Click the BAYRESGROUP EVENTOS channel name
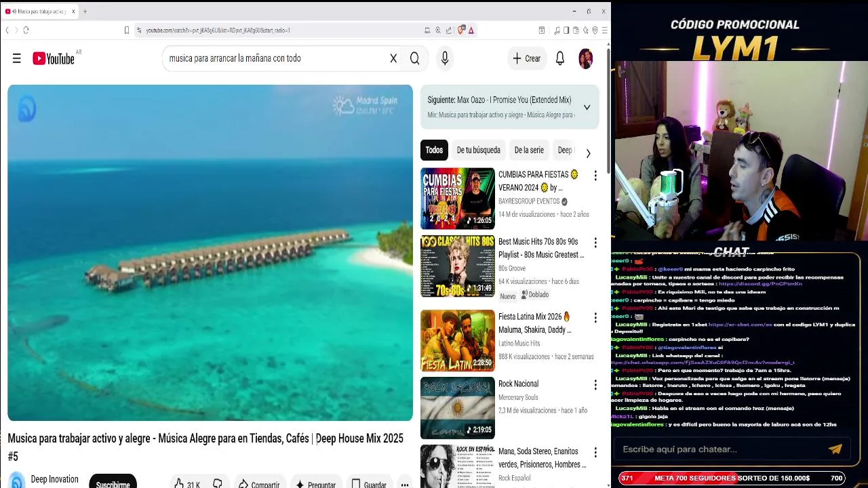This screenshot has width=868, height=488. [529, 201]
